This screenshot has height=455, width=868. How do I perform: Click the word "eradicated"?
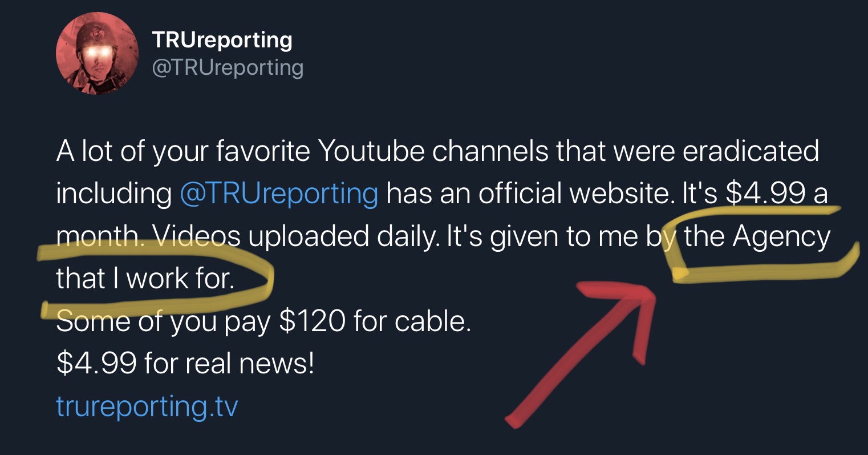point(751,151)
